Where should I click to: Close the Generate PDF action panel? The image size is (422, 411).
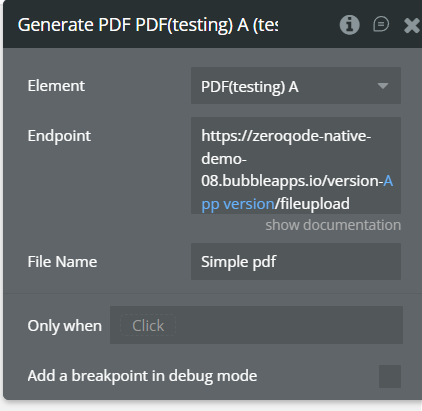(x=412, y=25)
